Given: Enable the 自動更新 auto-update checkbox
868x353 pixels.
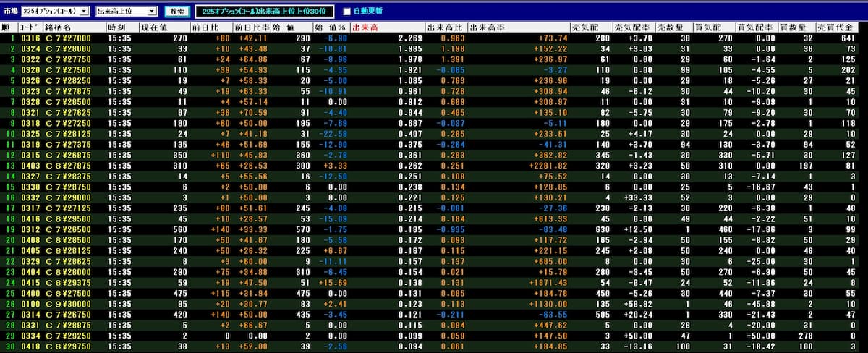Looking at the screenshot, I should pyautogui.click(x=346, y=12).
